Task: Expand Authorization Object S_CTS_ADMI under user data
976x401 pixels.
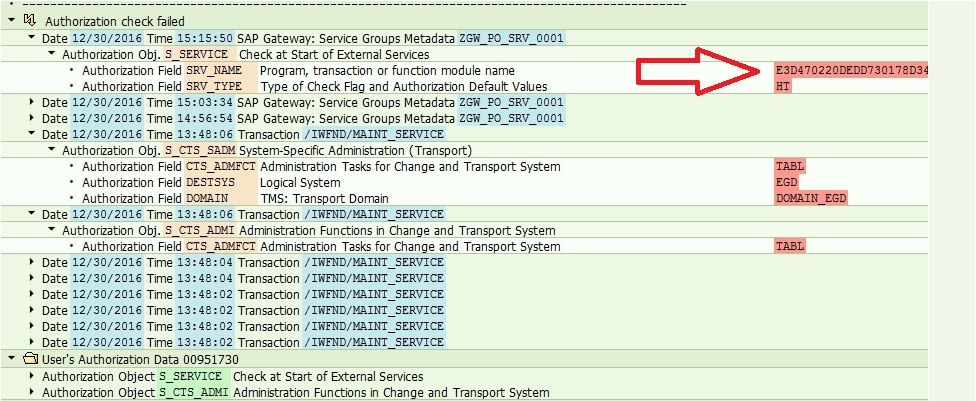Action: click(32, 392)
